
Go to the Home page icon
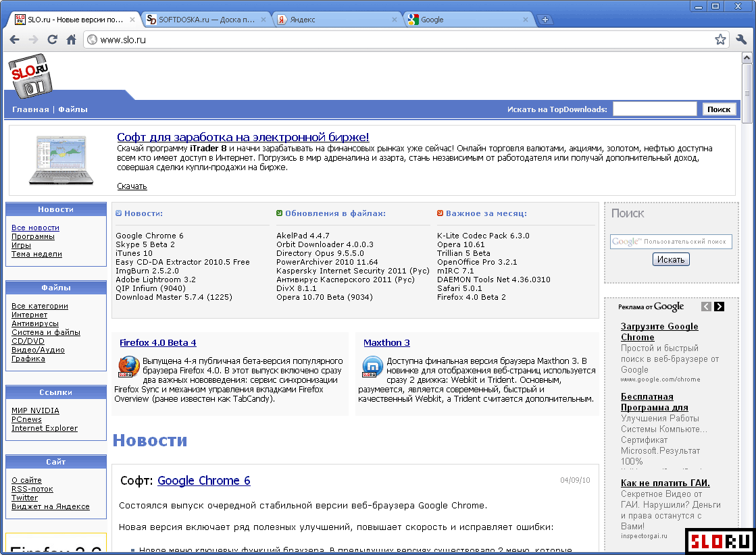[71, 40]
